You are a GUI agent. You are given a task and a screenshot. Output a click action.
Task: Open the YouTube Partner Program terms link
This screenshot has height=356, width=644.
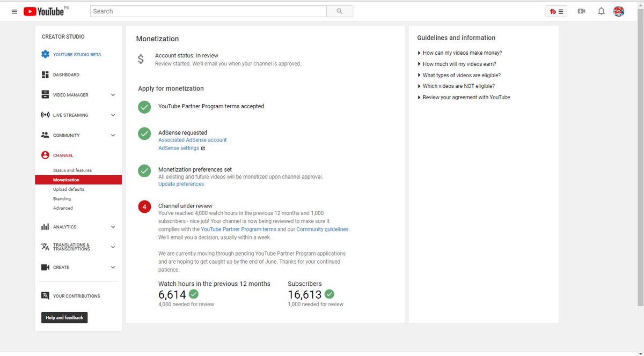click(238, 229)
